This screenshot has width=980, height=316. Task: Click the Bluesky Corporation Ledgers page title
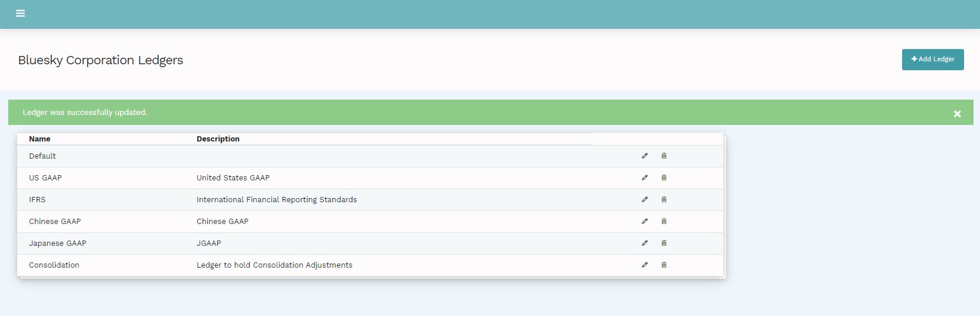[x=100, y=60]
